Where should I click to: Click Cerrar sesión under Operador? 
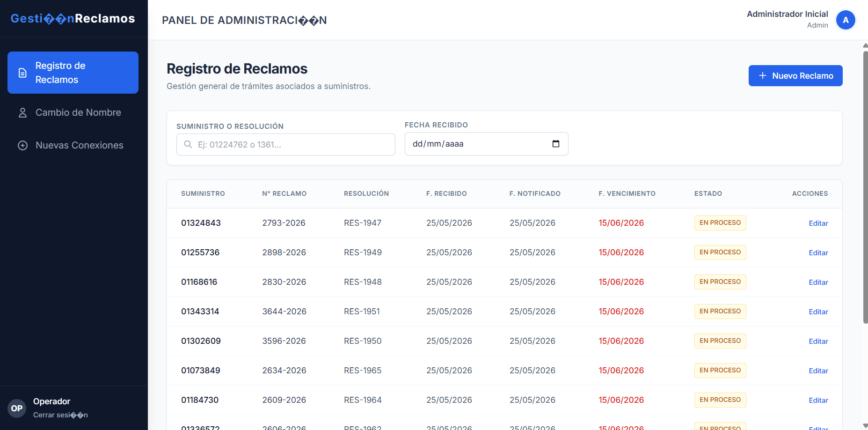click(x=60, y=415)
